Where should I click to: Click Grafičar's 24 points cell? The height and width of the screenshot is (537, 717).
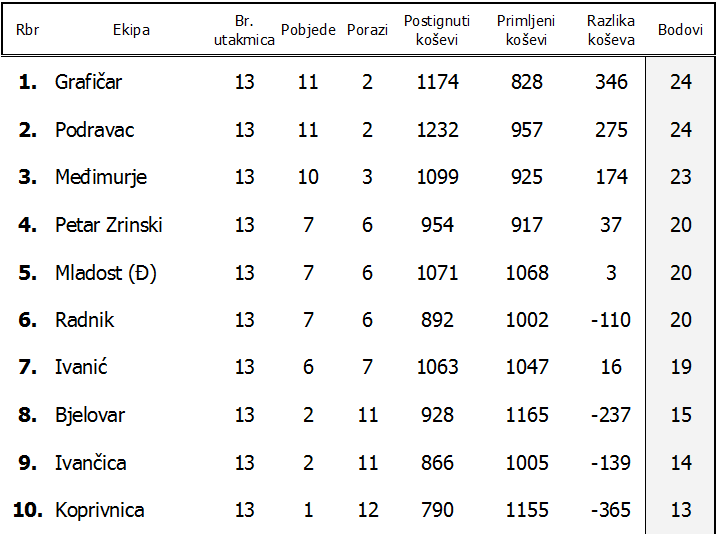click(x=681, y=82)
